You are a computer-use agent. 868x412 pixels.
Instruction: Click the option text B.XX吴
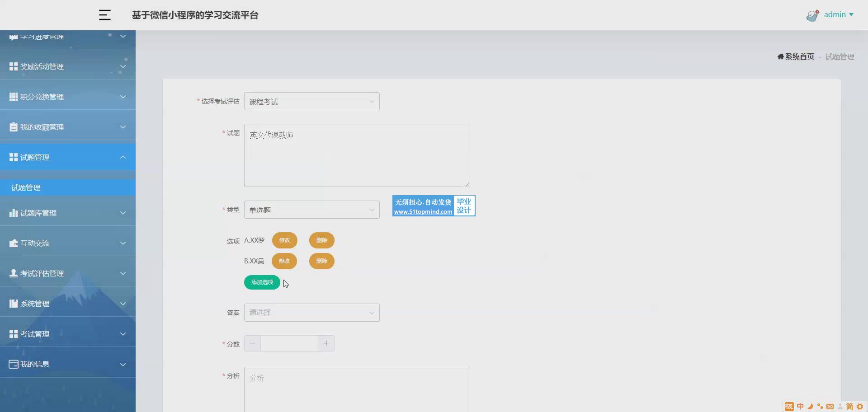click(x=254, y=261)
